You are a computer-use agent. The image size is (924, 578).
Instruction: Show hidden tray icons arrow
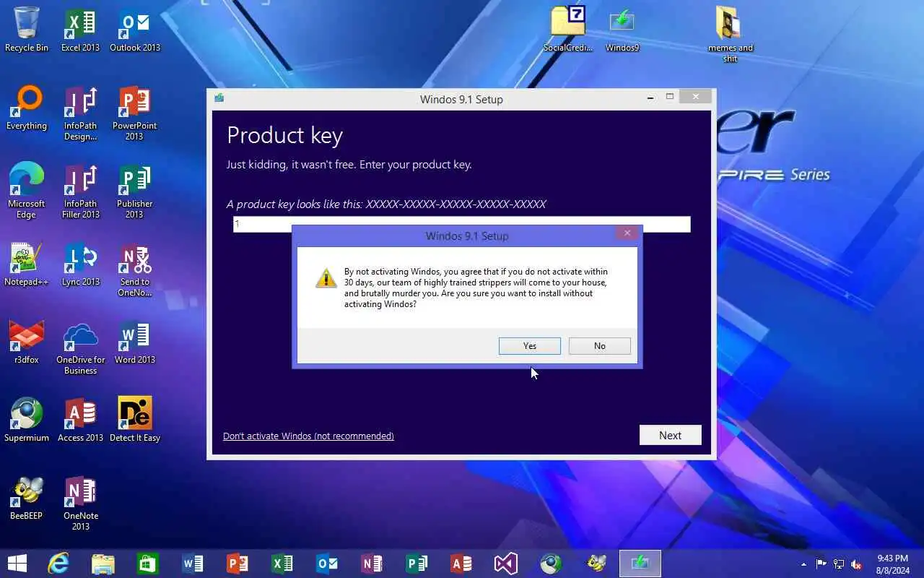coord(803,564)
